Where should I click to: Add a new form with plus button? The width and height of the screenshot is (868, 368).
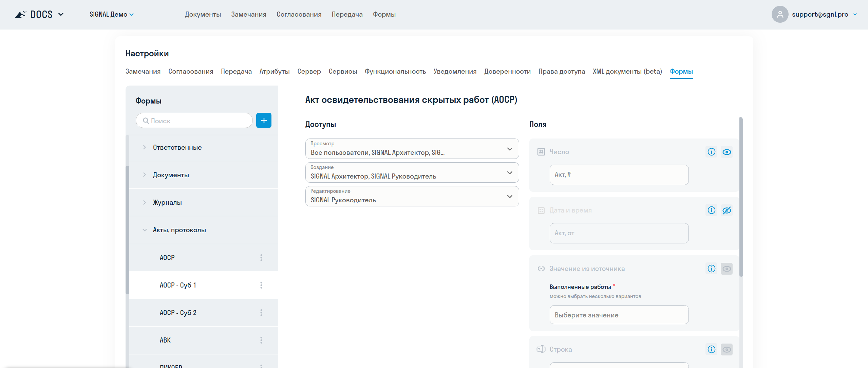coord(264,121)
